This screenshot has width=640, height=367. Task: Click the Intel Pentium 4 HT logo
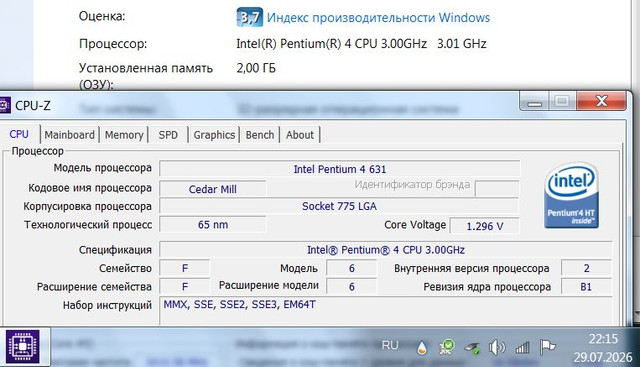click(571, 195)
